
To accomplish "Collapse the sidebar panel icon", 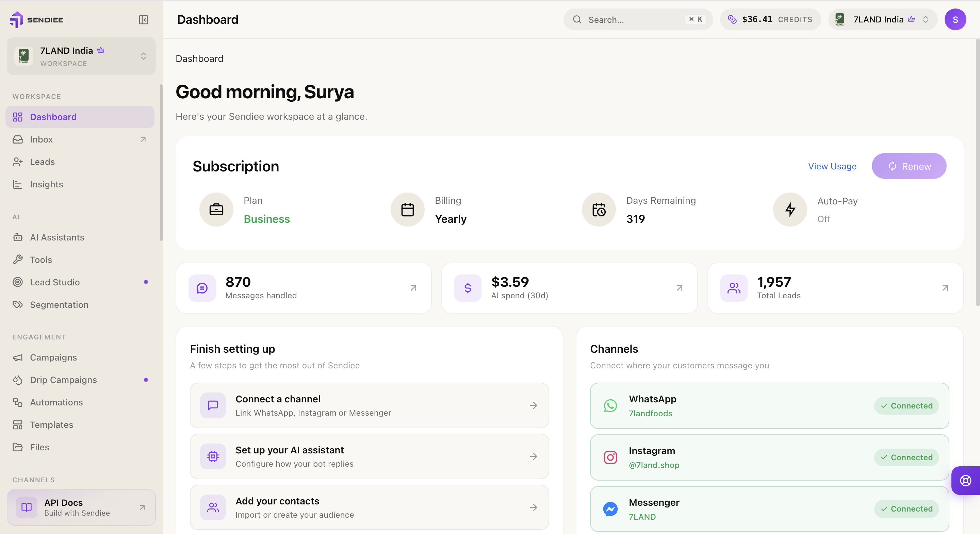I will coord(143,20).
